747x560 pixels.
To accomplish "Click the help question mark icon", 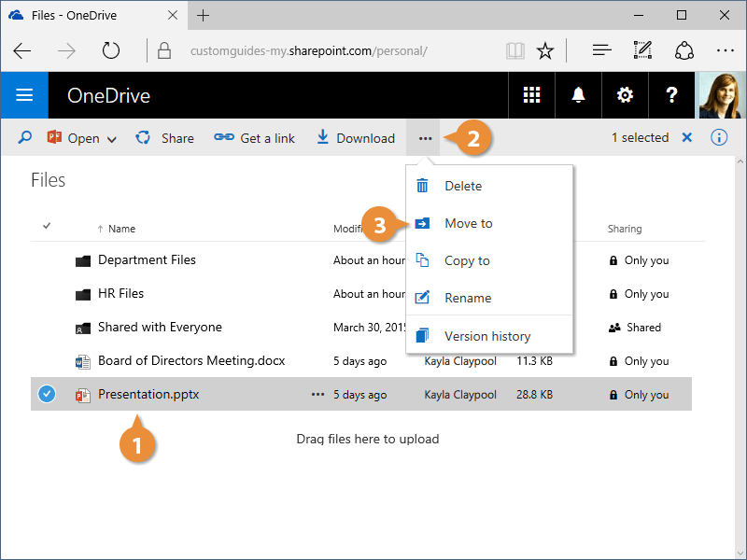I will click(671, 95).
